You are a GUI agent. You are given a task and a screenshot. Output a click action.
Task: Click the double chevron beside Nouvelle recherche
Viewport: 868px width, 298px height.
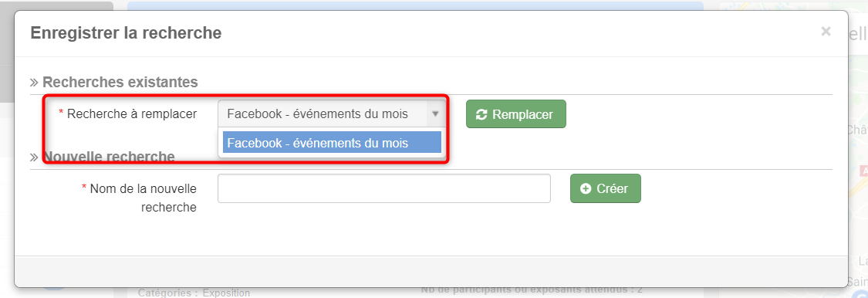(34, 157)
